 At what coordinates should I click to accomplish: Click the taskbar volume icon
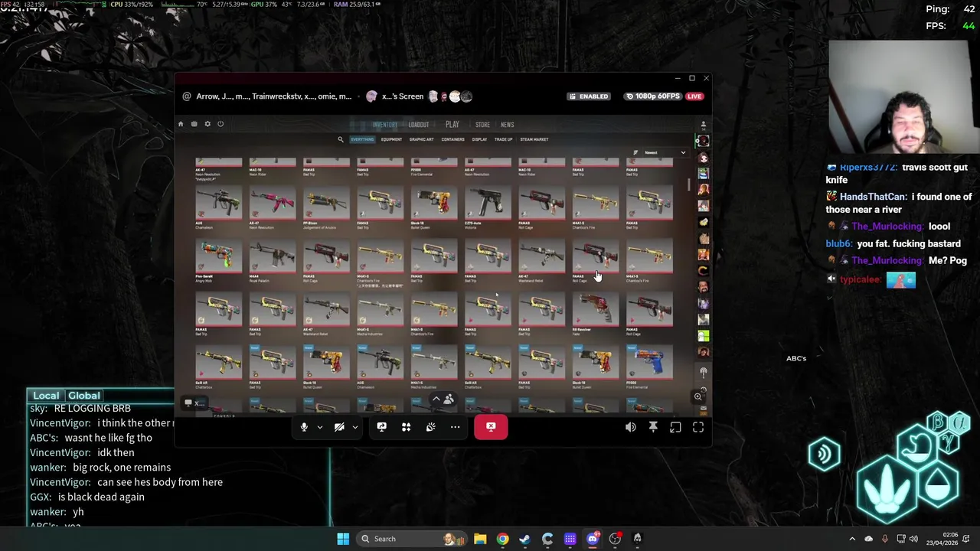[x=913, y=539]
